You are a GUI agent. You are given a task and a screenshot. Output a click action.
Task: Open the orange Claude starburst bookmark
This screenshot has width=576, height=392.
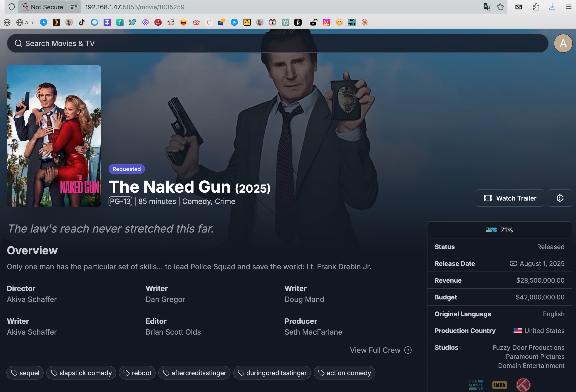(x=365, y=22)
